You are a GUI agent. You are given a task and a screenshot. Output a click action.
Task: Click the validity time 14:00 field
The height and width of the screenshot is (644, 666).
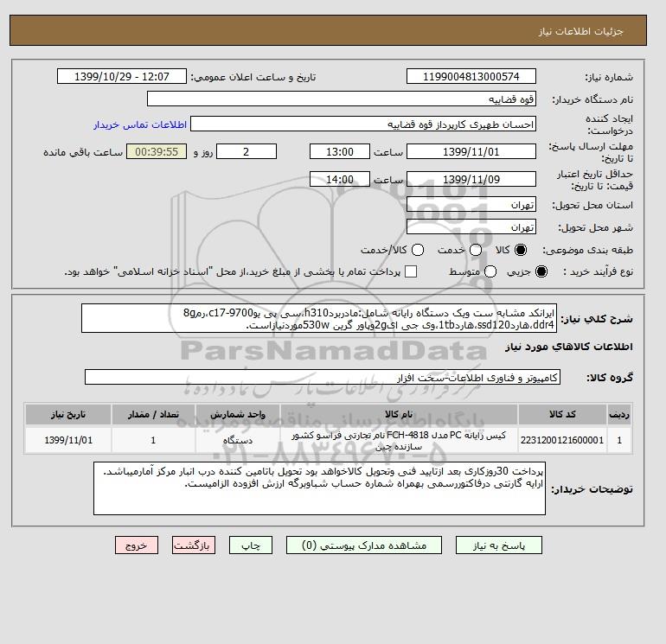pos(340,179)
